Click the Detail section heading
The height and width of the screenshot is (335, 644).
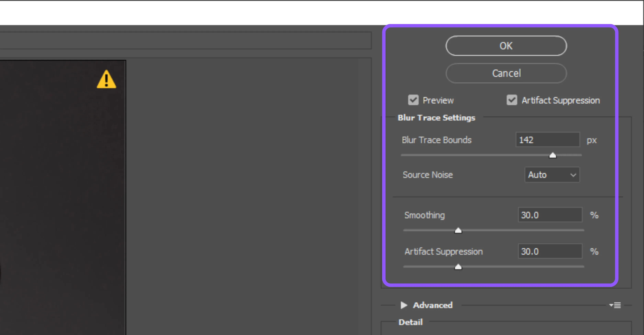pos(410,322)
